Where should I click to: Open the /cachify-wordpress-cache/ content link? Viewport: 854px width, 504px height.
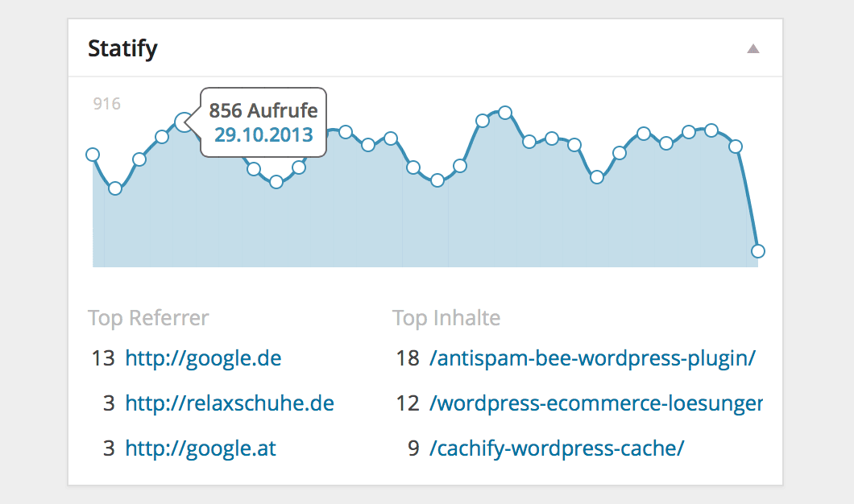pyautogui.click(x=557, y=448)
